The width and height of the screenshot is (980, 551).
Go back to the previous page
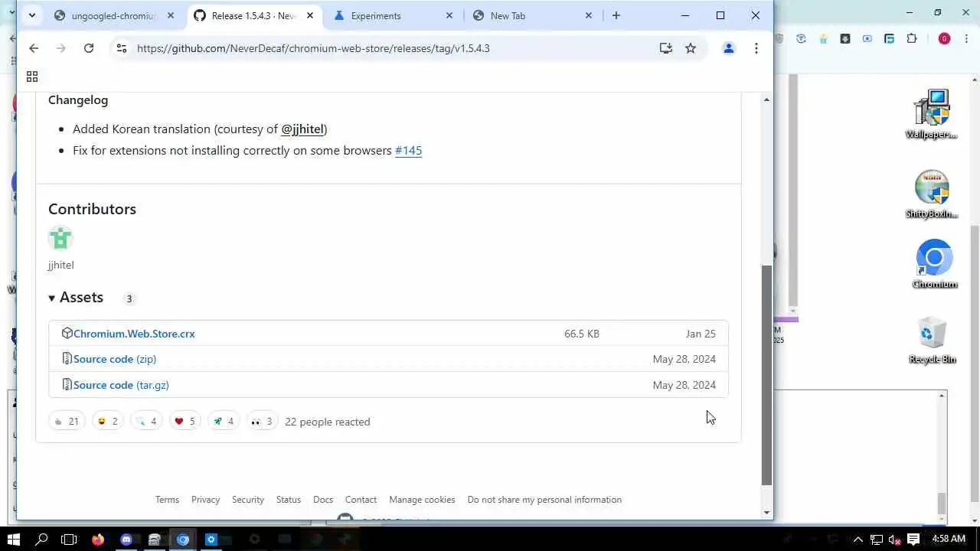coord(34,48)
